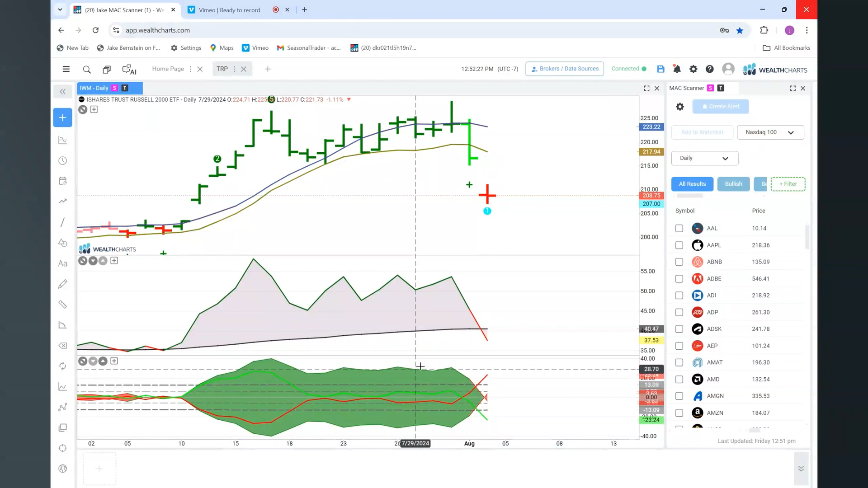Click the Create Alert button

[720, 107]
